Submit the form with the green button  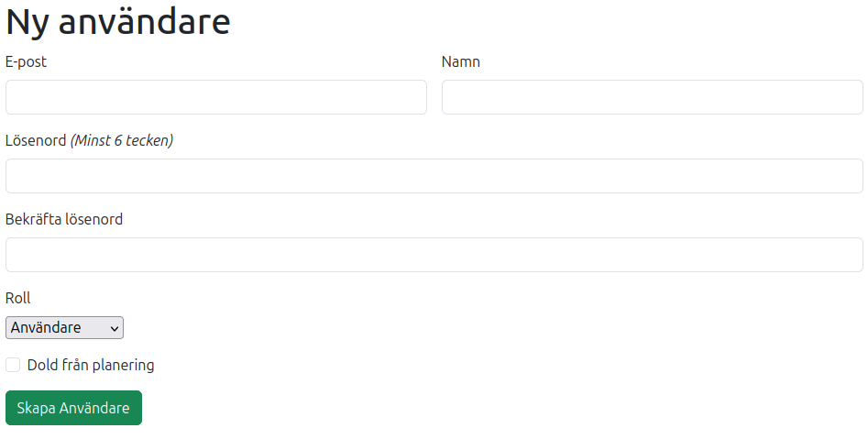click(x=73, y=408)
